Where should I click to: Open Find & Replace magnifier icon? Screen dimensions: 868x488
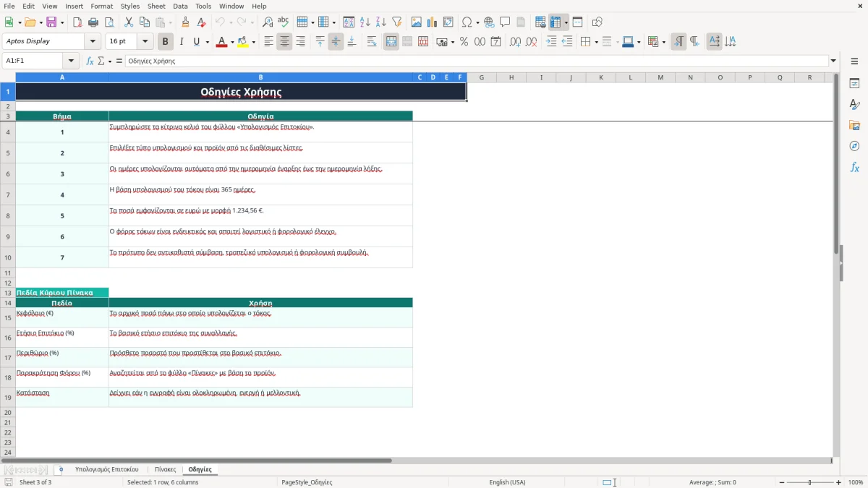coord(268,22)
